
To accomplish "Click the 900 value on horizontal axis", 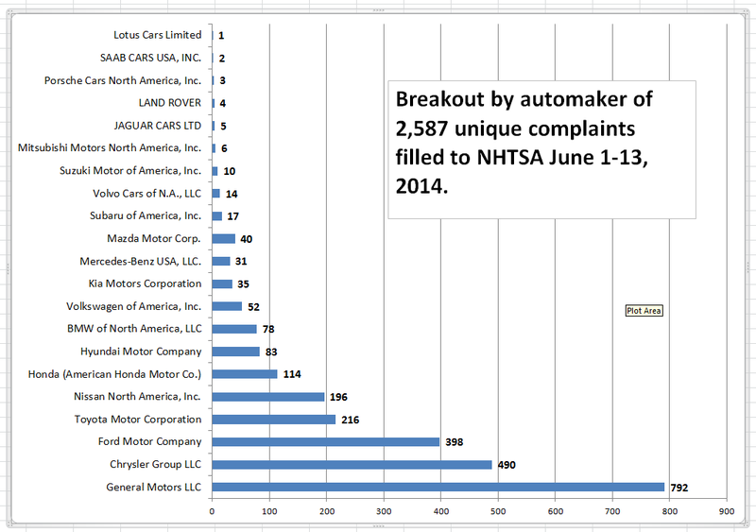I will tap(727, 511).
